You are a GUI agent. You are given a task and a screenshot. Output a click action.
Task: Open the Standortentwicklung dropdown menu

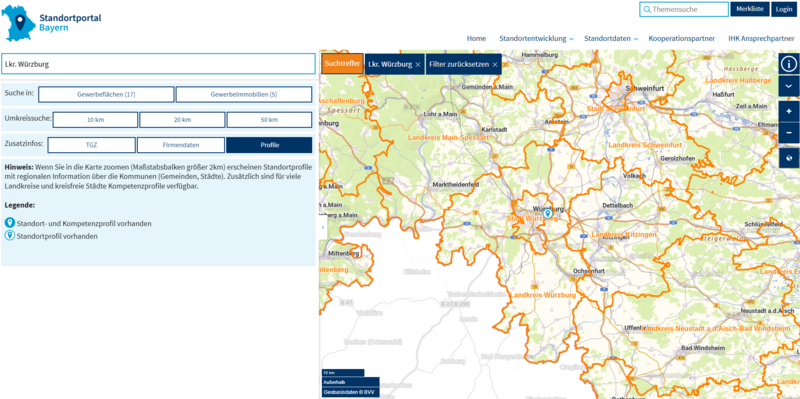coord(536,38)
